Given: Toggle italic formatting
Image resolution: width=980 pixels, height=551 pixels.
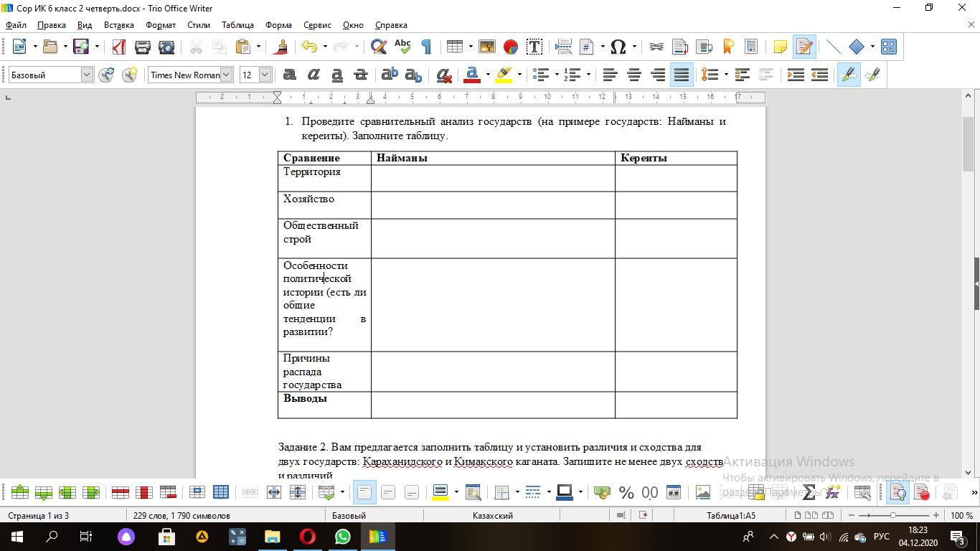Looking at the screenshot, I should tap(314, 75).
